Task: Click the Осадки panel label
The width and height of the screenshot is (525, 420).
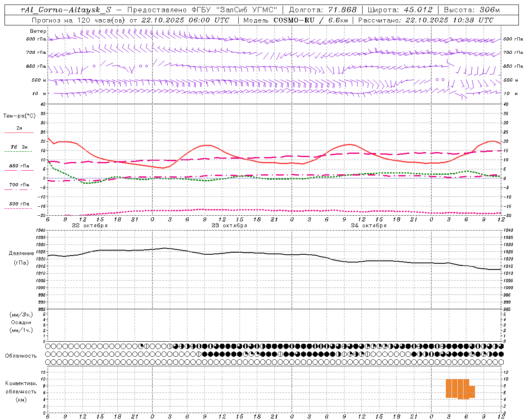Action: (x=21, y=322)
